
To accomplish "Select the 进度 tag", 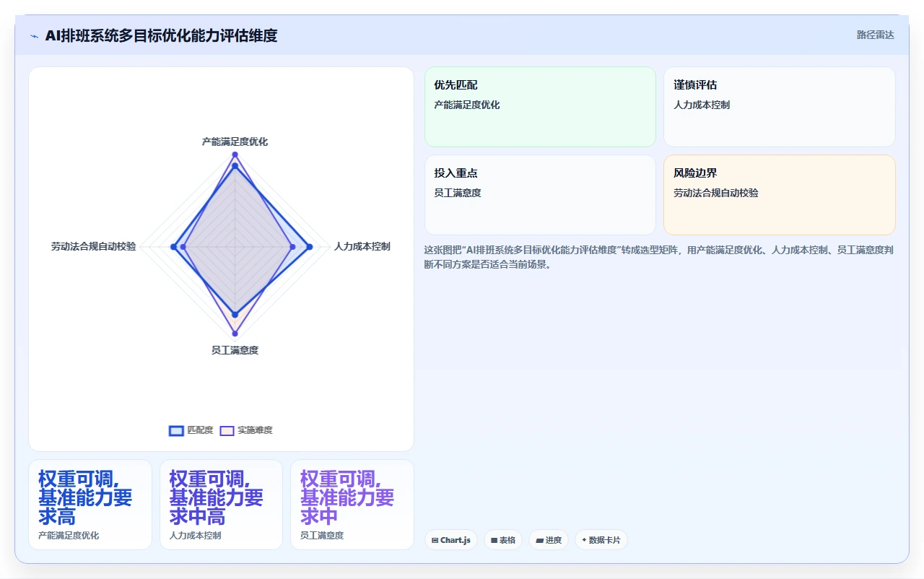I will 549,540.
